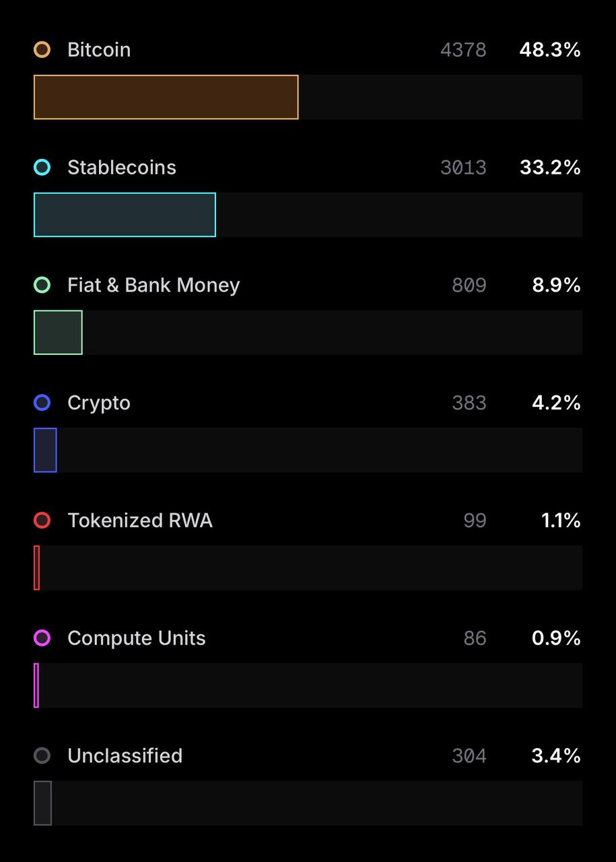Click the cyan Stablecoins circle icon
Viewport: 616px width, 862px height.
(42, 168)
